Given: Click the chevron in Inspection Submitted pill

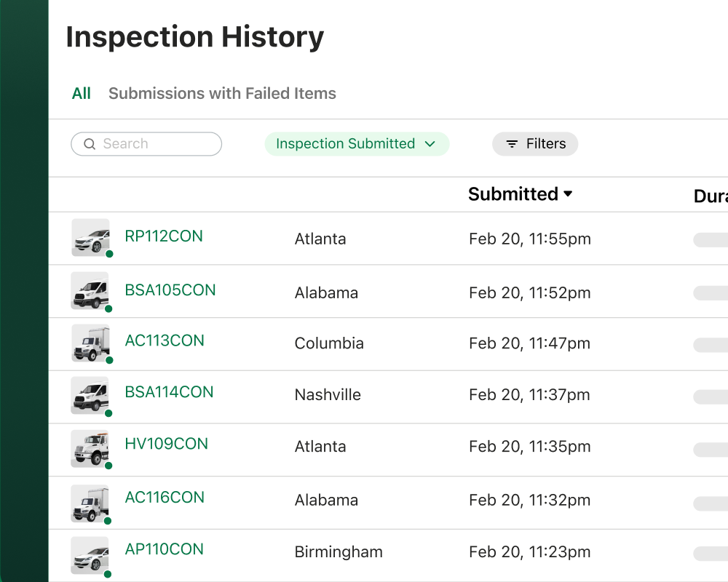Looking at the screenshot, I should click(430, 144).
